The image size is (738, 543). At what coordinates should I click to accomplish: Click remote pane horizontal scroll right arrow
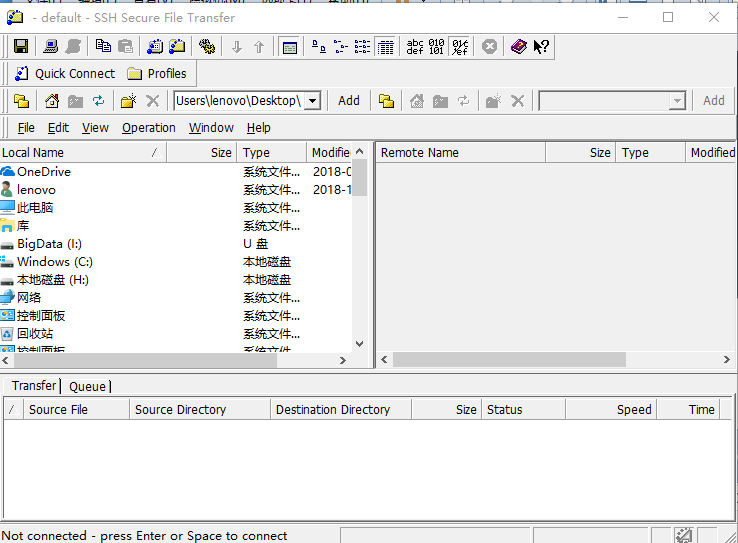[727, 359]
